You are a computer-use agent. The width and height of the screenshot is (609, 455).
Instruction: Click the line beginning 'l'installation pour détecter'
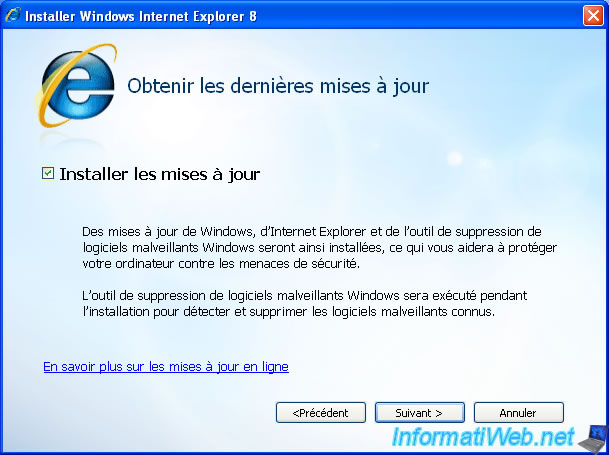(x=289, y=312)
